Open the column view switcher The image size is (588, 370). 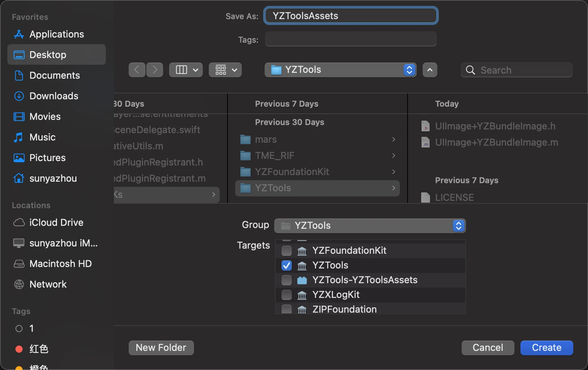click(186, 70)
